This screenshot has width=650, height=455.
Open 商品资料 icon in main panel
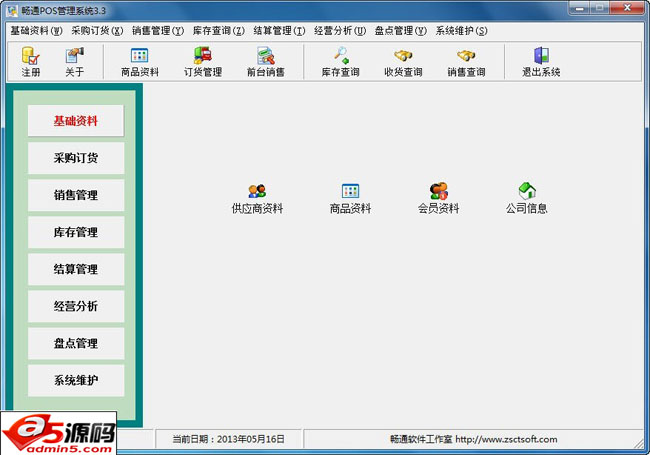350,199
